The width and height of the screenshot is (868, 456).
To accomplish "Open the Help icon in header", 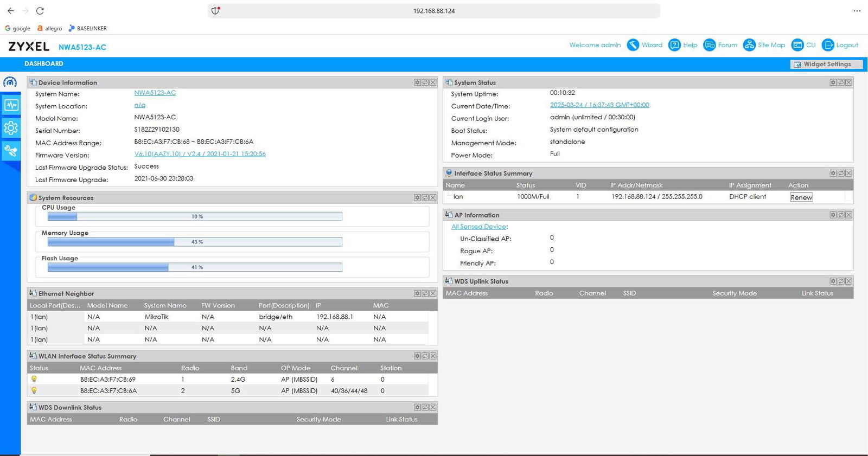I will [674, 45].
